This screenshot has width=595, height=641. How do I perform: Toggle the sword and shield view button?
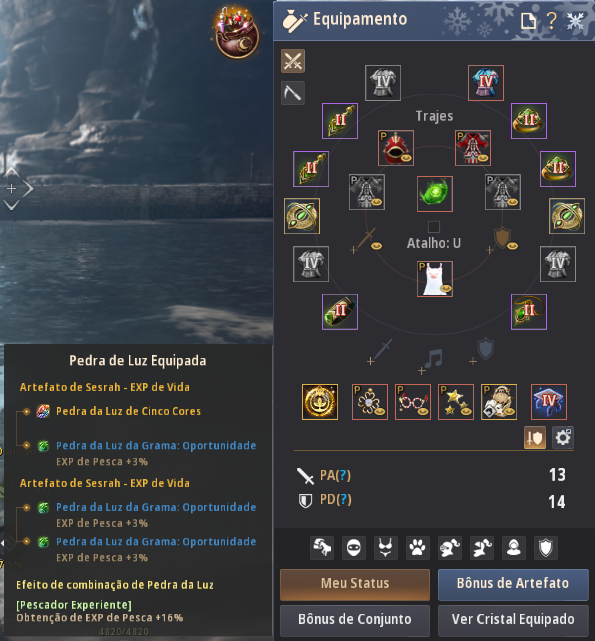coord(535,438)
